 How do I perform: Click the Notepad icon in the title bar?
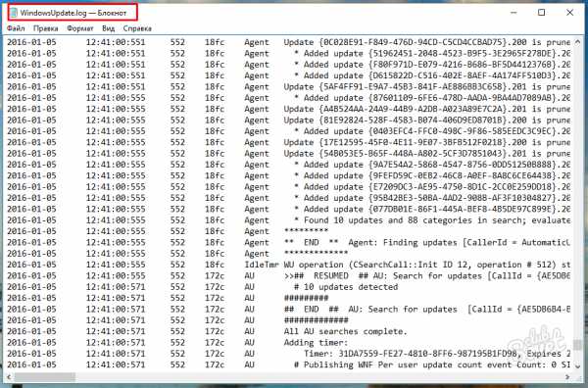(x=14, y=13)
